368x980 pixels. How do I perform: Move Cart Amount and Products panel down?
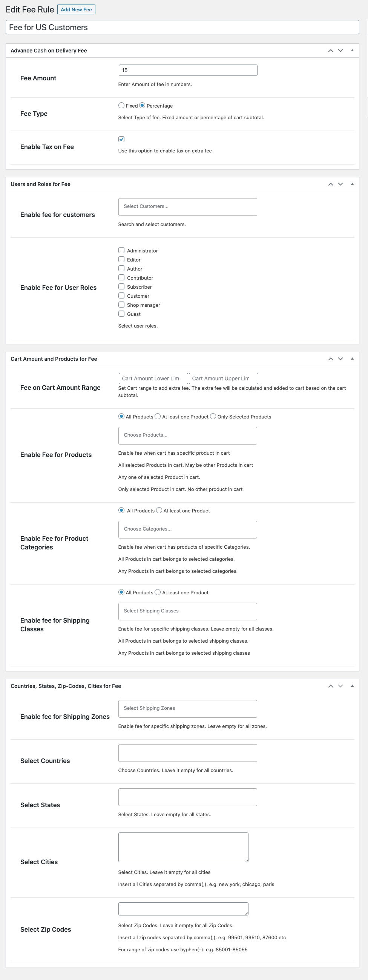click(340, 359)
